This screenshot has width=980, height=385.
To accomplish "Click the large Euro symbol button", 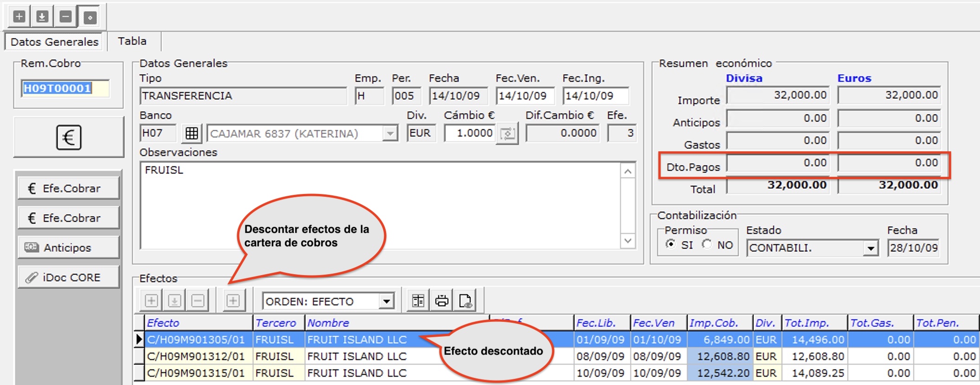I will (69, 138).
